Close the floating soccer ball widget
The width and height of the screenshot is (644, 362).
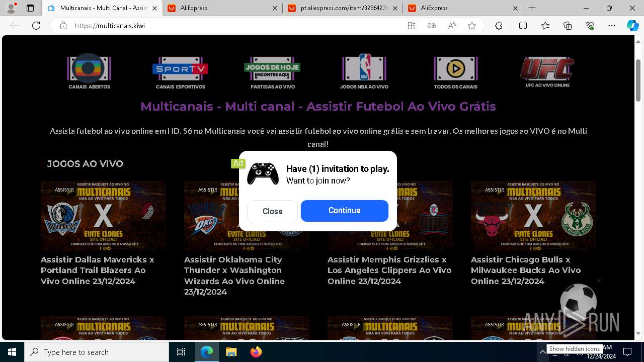pos(599,281)
